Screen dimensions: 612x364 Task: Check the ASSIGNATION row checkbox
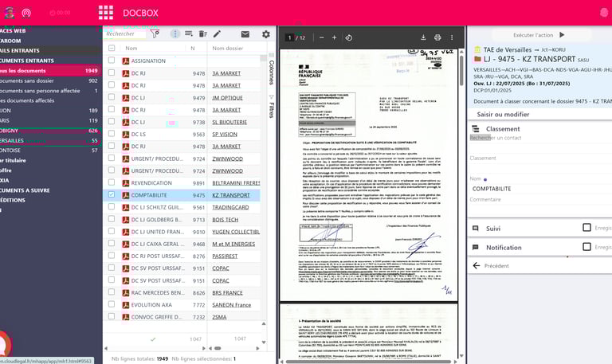coord(112,61)
